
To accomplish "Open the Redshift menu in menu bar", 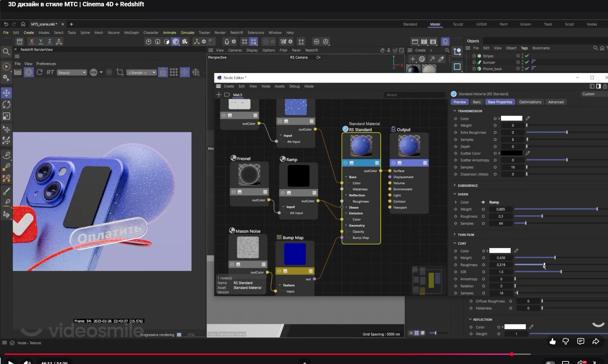I will click(236, 33).
